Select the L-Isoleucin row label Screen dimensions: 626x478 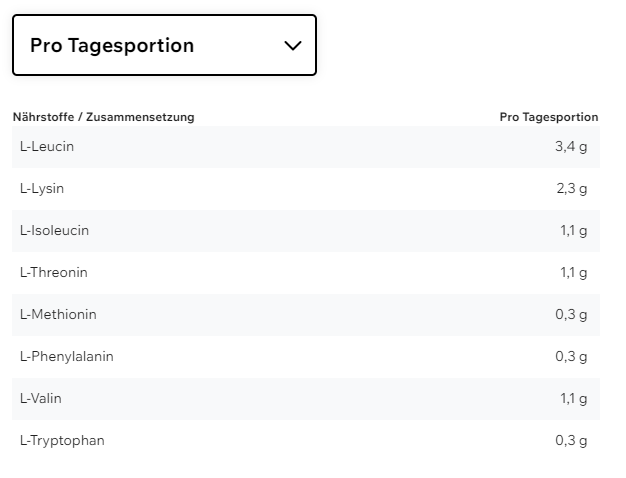(x=54, y=231)
